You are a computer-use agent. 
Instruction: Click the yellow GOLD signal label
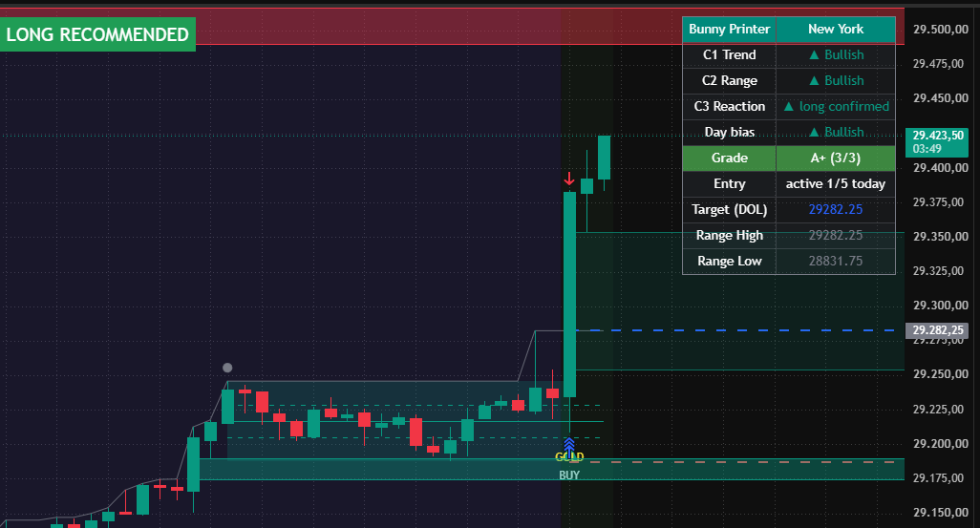click(569, 456)
